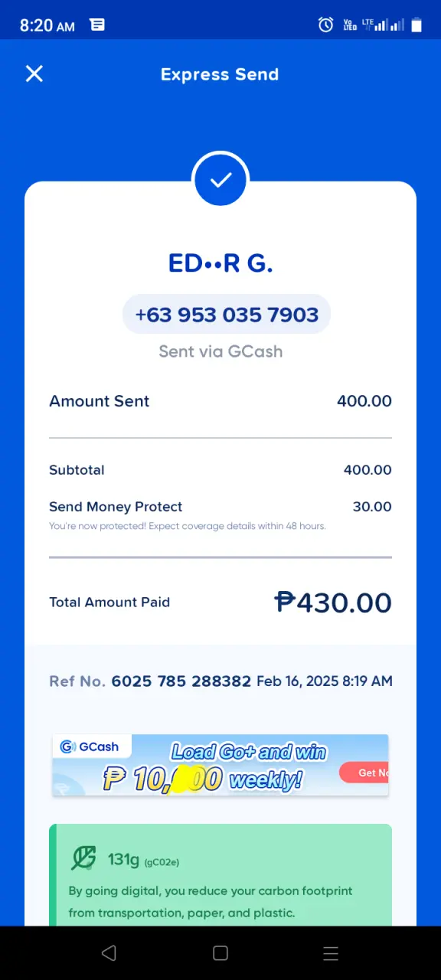The height and width of the screenshot is (980, 441).
Task: Tap the recipient number +63 953 035 7903
Action: point(227,315)
